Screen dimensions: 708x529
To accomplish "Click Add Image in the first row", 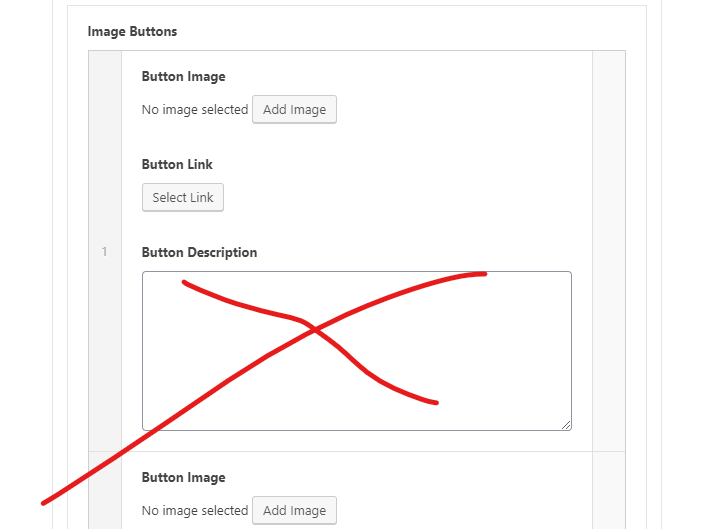I will [x=294, y=110].
